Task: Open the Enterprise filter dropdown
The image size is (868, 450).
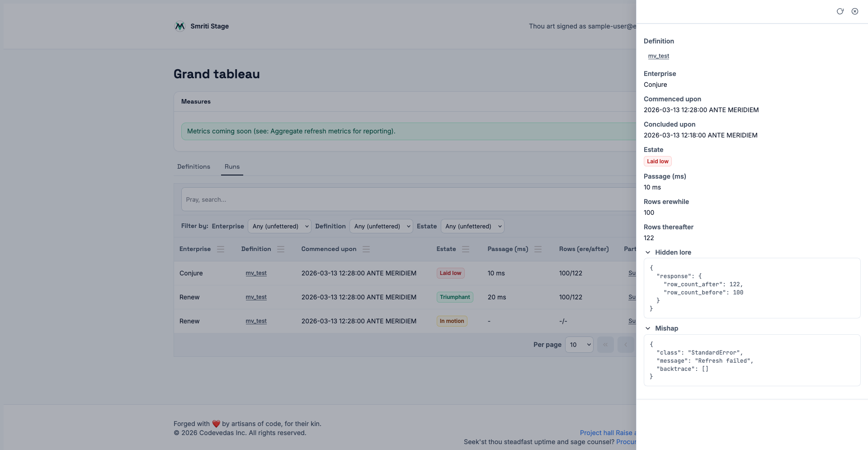Action: coord(279,226)
